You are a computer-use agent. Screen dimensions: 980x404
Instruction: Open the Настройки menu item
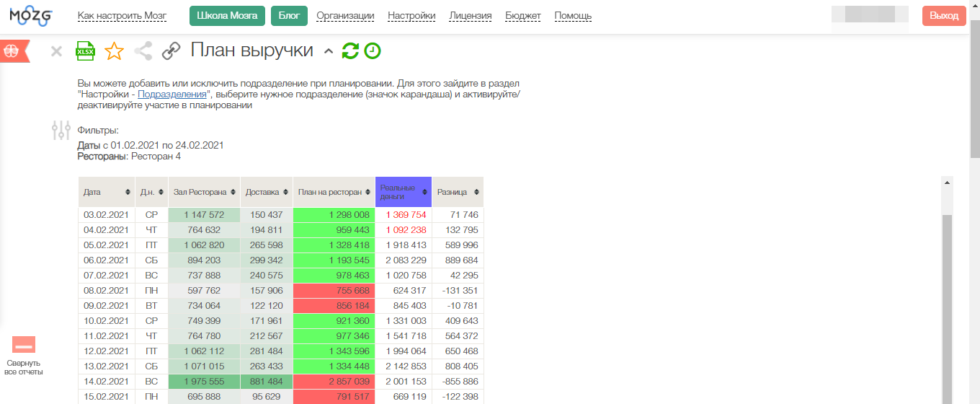click(x=411, y=16)
